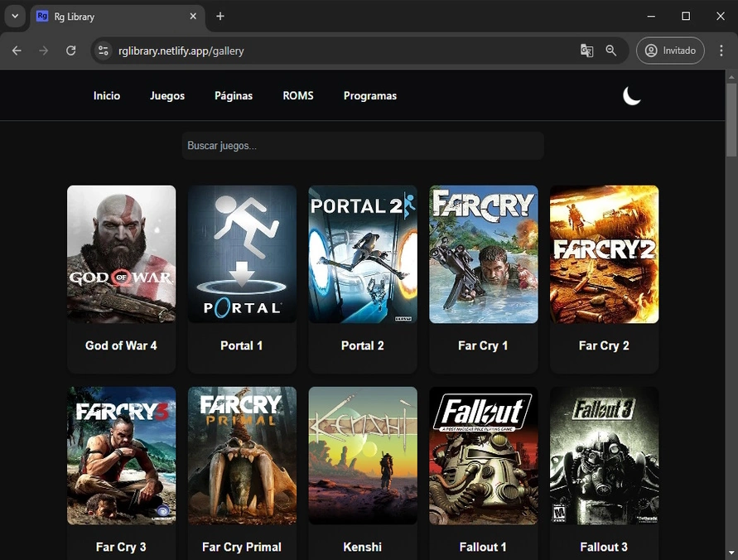Open the Kenshi cover image
The image size is (738, 560).
click(x=363, y=456)
